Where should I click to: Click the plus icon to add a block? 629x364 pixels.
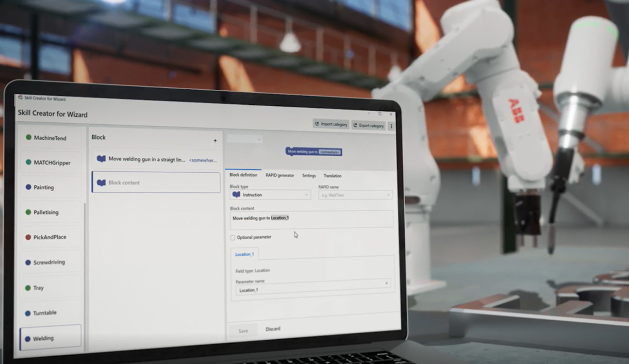pos(215,141)
